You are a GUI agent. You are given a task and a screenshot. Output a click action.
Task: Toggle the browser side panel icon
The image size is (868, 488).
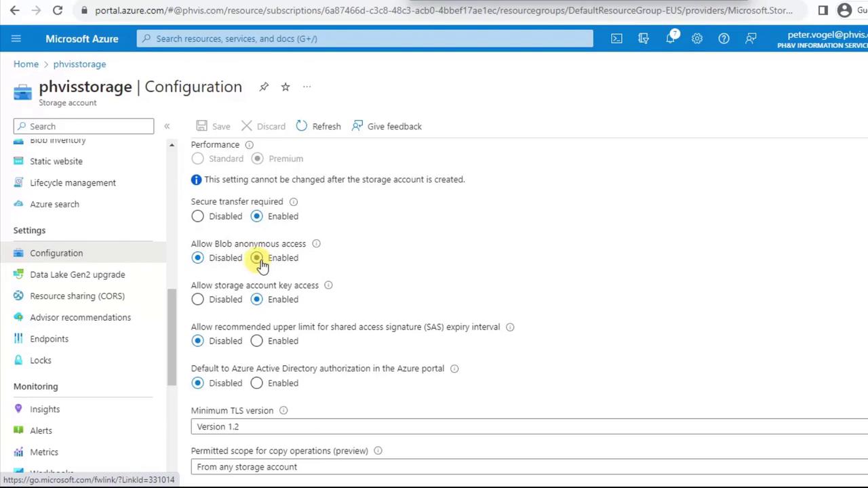(823, 10)
